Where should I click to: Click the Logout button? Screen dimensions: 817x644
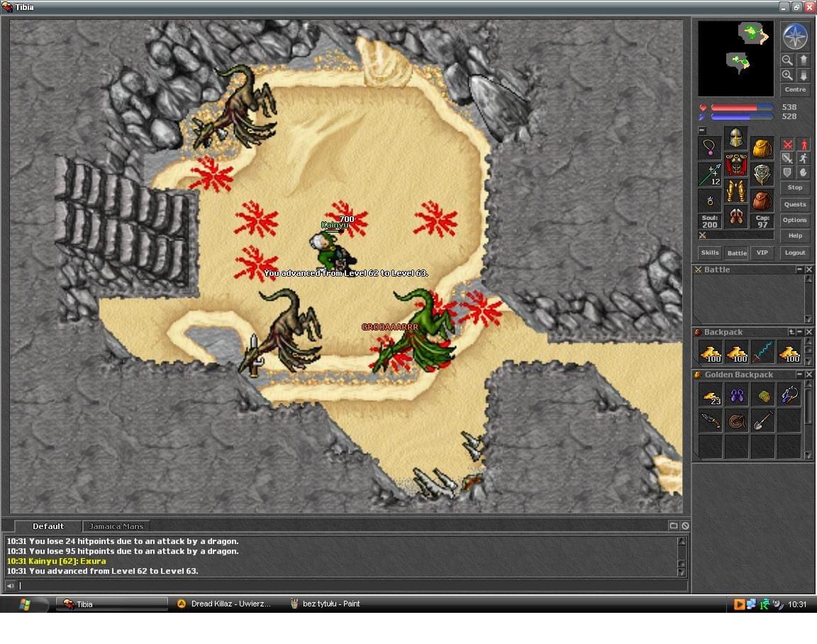795,252
